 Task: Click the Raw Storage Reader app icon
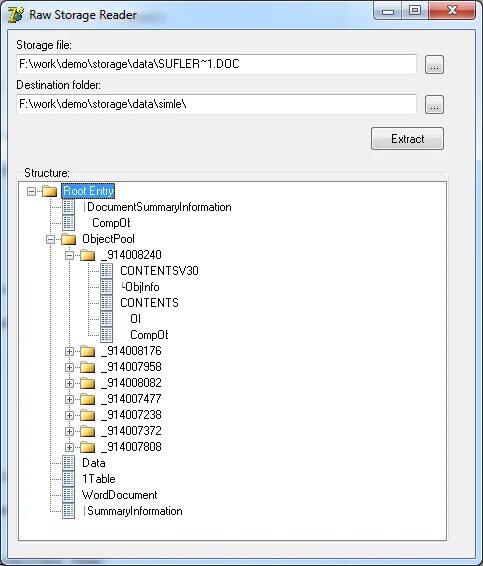[x=16, y=15]
